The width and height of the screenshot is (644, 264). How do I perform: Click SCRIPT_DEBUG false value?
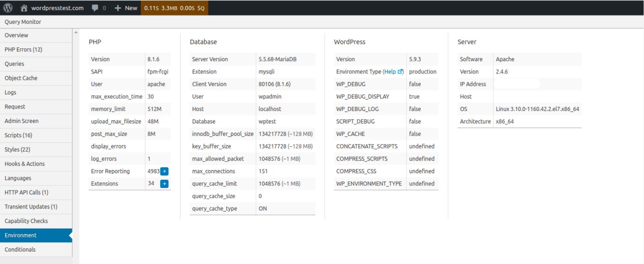pos(415,121)
